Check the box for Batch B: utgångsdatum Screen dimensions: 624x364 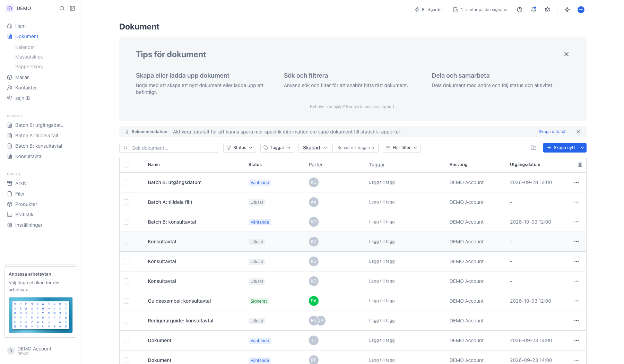click(127, 182)
